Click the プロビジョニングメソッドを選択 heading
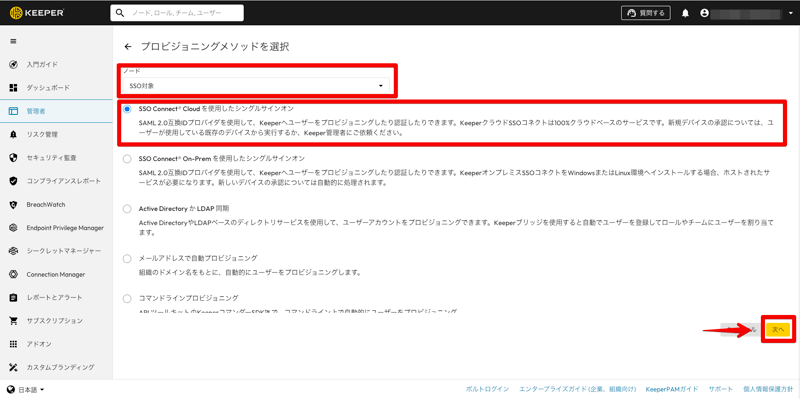This screenshot has height=399, width=800. pyautogui.click(x=215, y=47)
